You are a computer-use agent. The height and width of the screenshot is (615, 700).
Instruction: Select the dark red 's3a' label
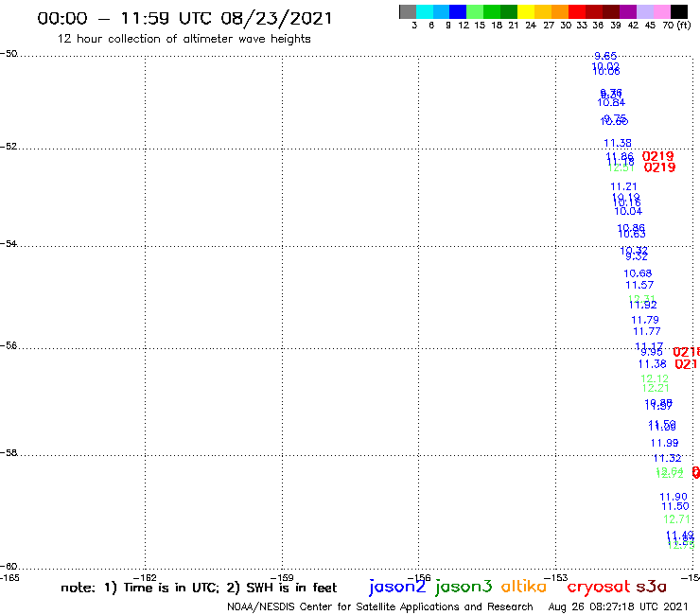[651, 587]
